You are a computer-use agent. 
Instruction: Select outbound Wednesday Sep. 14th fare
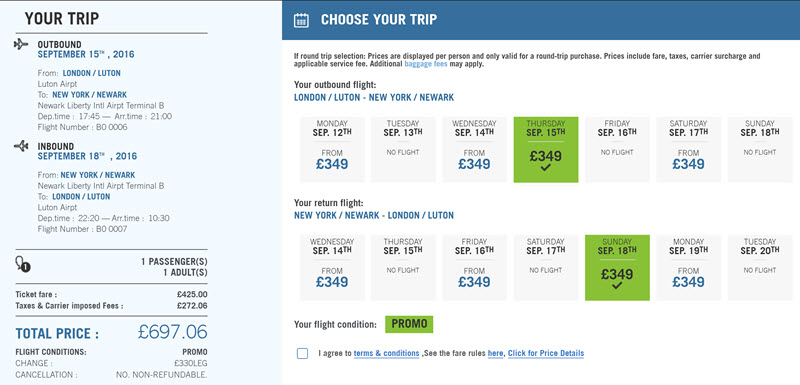pyautogui.click(x=474, y=149)
